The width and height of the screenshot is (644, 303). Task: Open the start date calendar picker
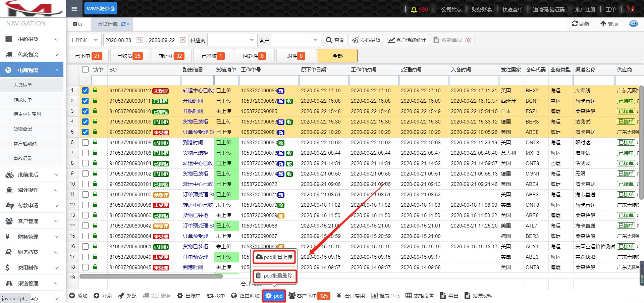[x=140, y=40]
